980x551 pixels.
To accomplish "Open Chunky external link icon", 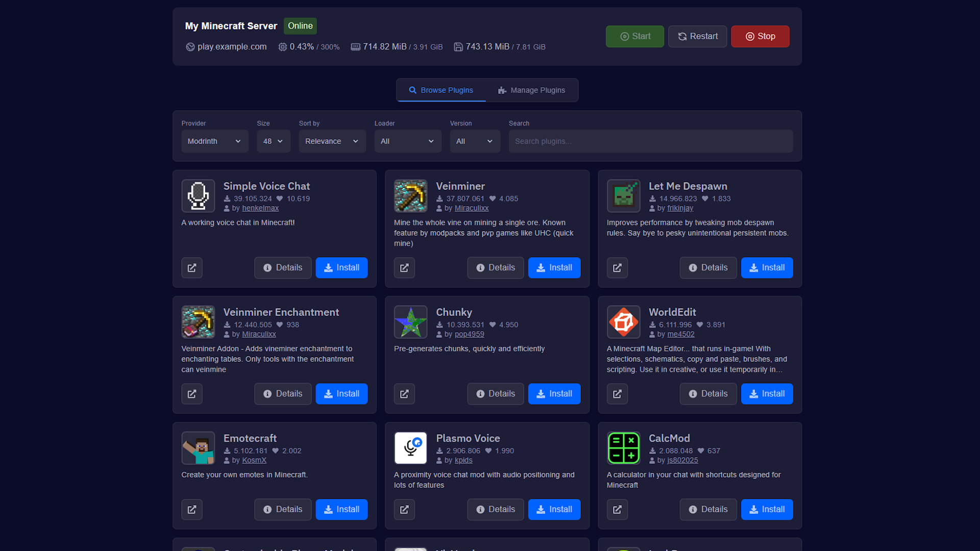I will click(x=404, y=394).
